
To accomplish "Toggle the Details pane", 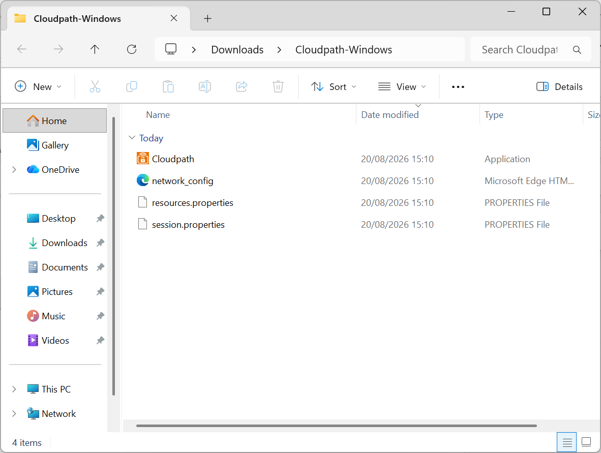I will 559,87.
